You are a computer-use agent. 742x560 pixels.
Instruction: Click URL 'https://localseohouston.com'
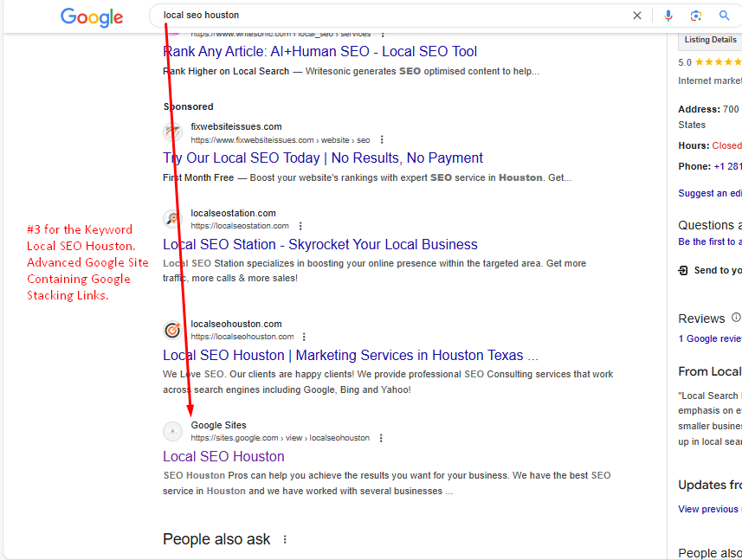click(x=242, y=337)
